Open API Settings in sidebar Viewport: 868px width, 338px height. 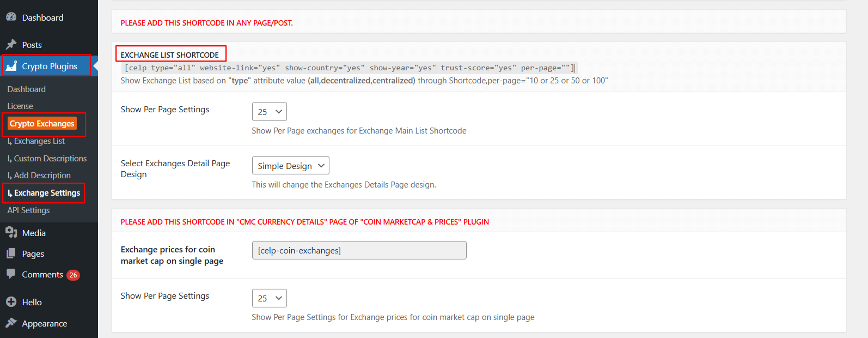pos(28,210)
